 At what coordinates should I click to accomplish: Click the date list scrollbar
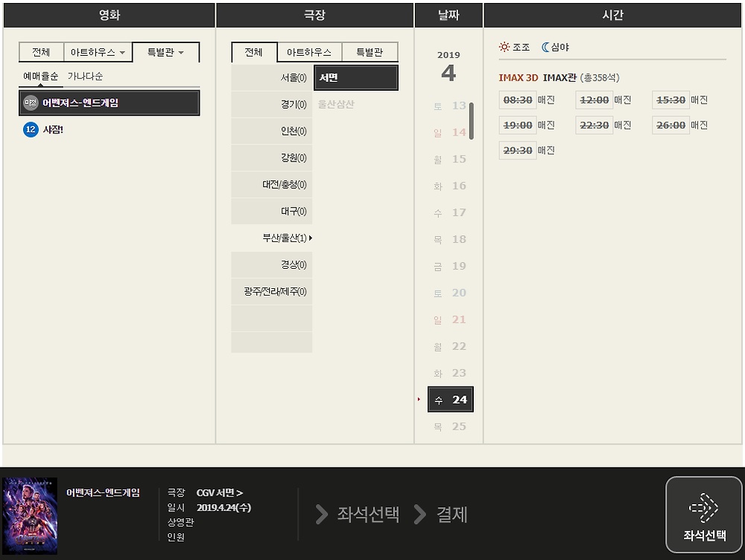472,121
